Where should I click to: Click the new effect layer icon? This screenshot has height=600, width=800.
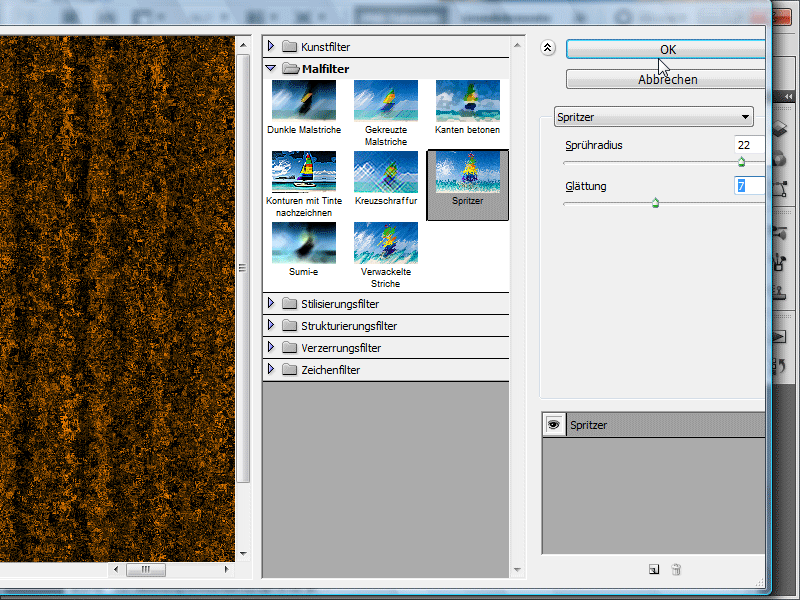click(654, 569)
